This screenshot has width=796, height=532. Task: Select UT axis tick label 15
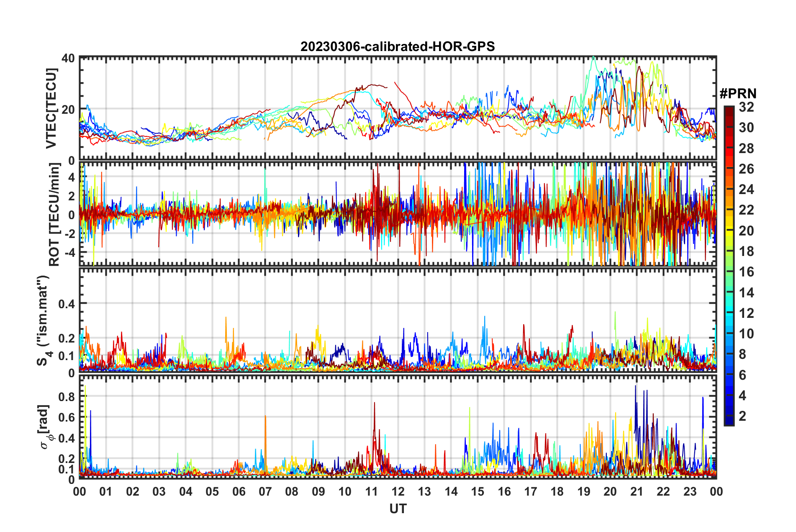[x=478, y=491]
